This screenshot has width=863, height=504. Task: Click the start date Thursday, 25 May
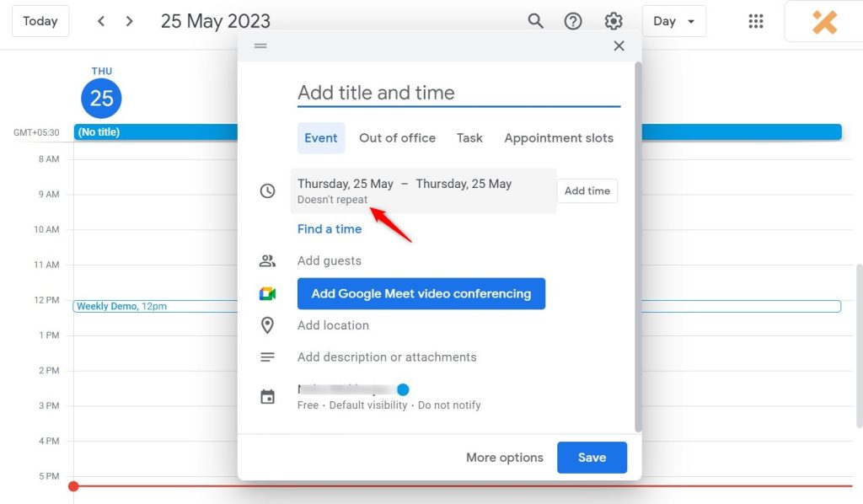pos(346,184)
